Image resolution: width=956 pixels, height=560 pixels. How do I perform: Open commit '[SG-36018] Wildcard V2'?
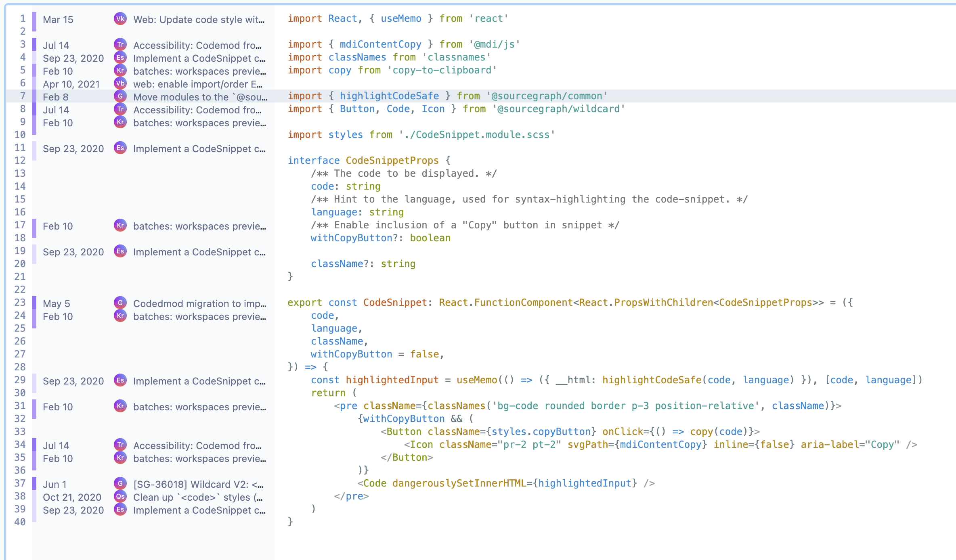click(198, 484)
